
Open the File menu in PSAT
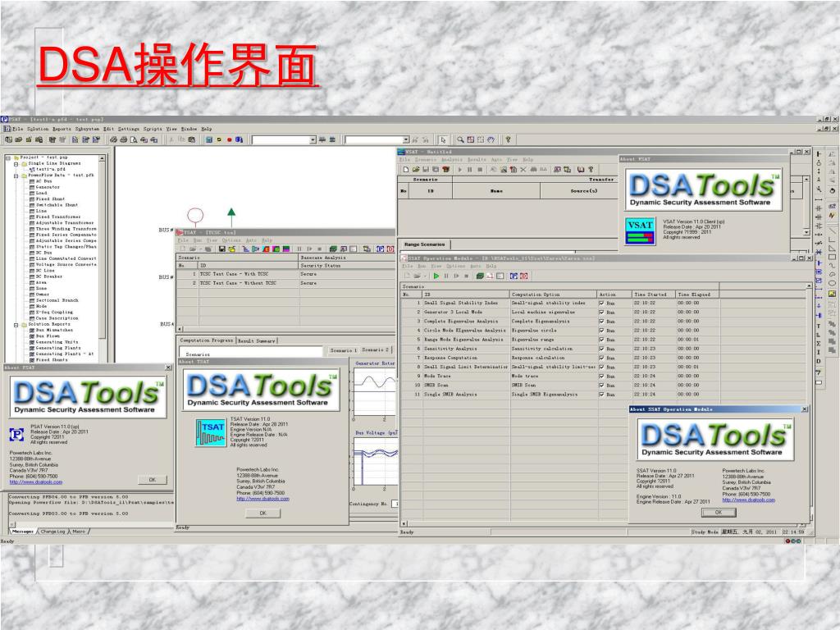18,129
